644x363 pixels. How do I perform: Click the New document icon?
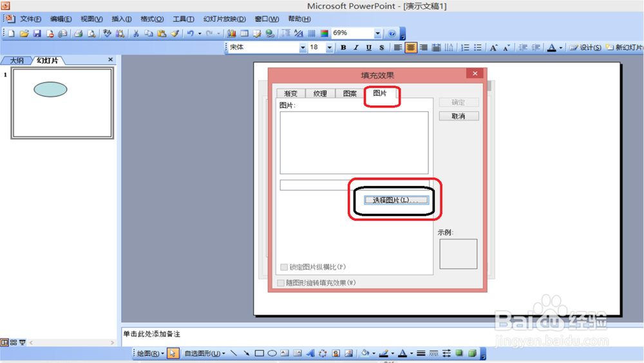[x=12, y=33]
